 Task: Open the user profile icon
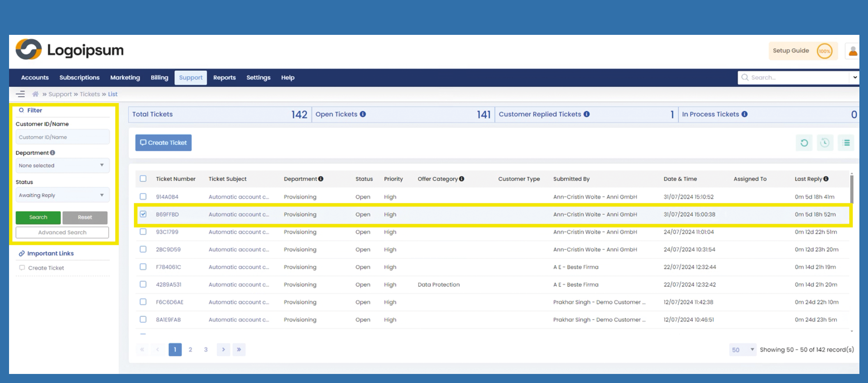pyautogui.click(x=853, y=51)
